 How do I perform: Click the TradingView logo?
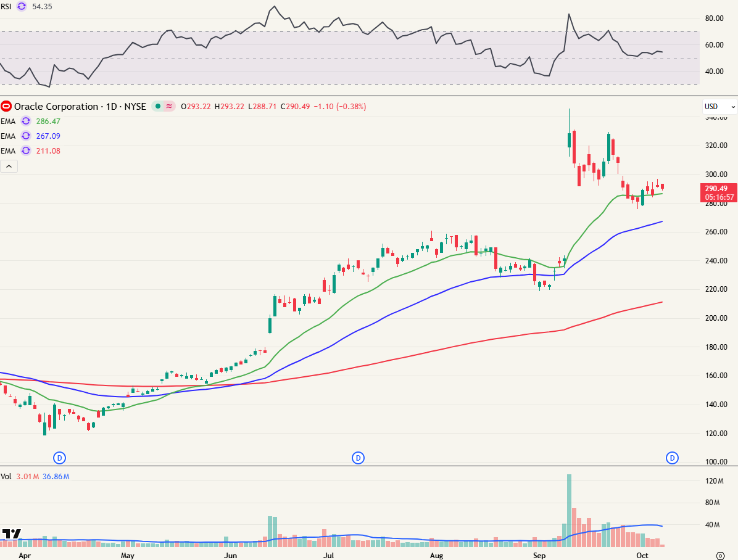pyautogui.click(x=11, y=534)
